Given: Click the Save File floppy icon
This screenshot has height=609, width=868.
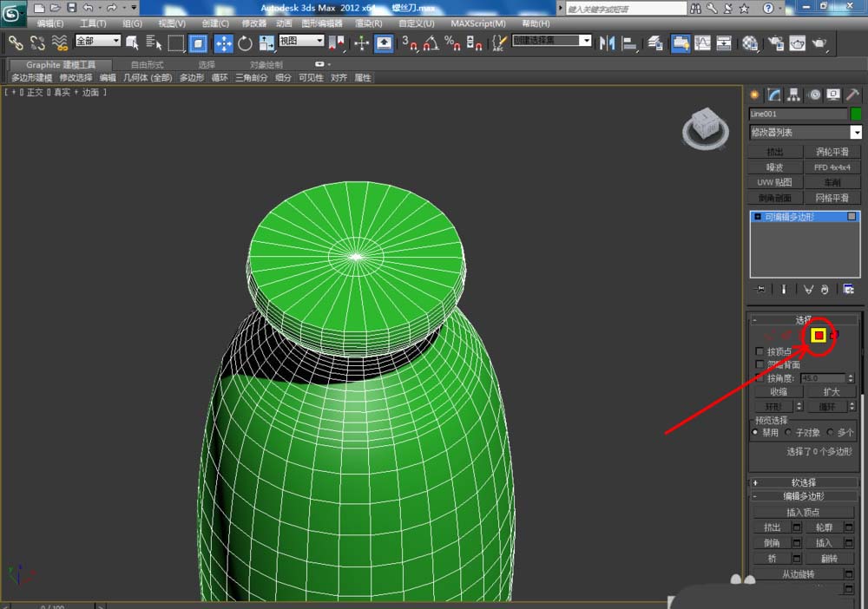Looking at the screenshot, I should (x=71, y=8).
